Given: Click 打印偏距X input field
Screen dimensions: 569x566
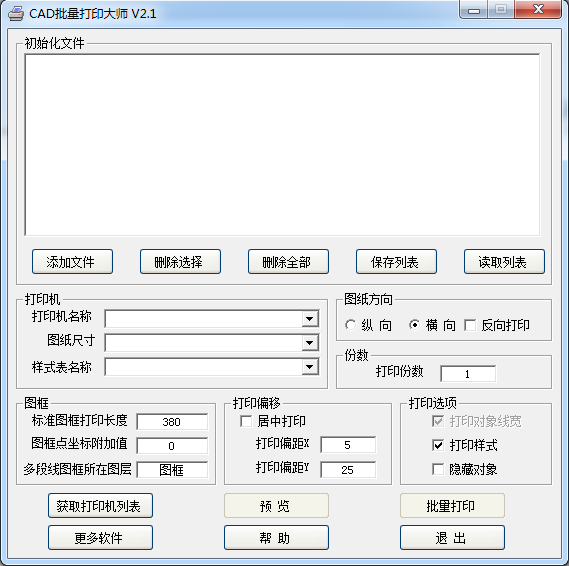Looking at the screenshot, I should 348,445.
